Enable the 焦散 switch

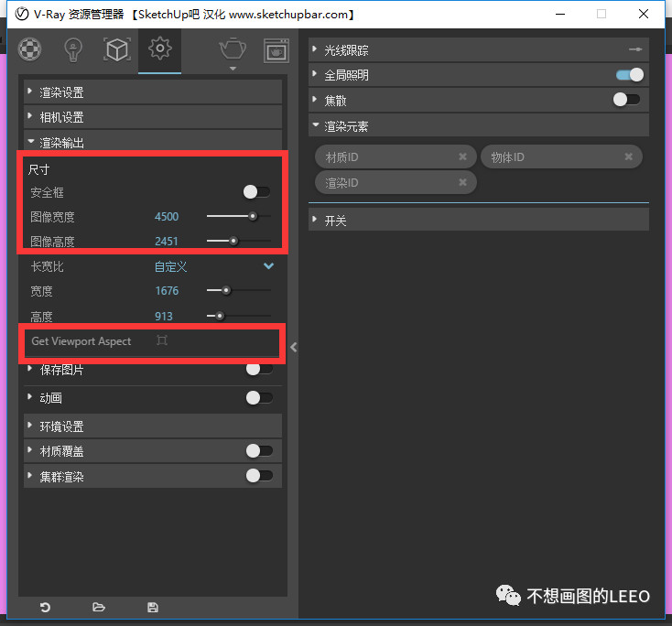tap(626, 100)
